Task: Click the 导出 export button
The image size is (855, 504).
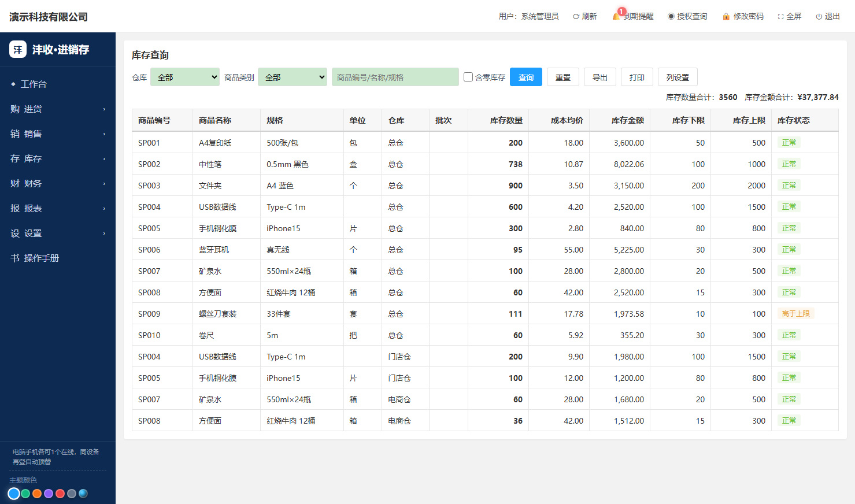Action: (600, 77)
